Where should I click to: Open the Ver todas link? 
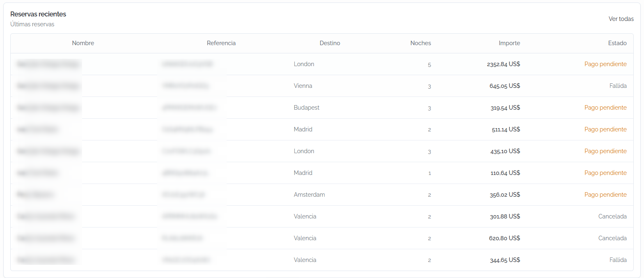click(621, 19)
